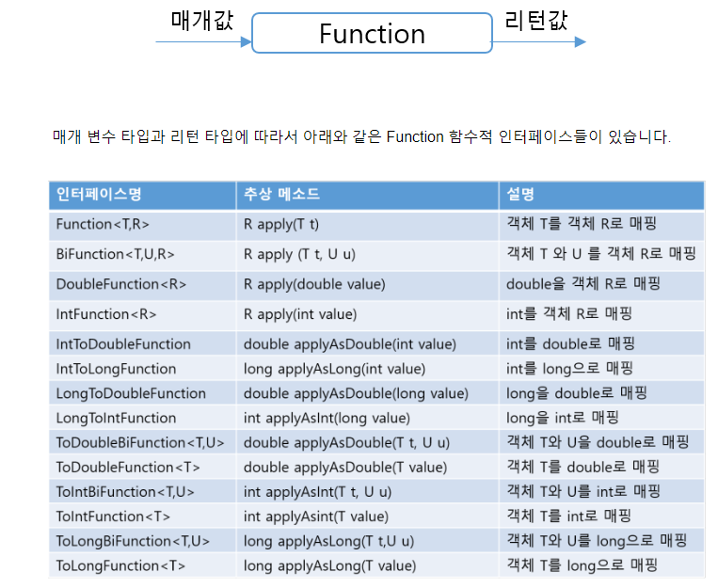Click long applyAsLong(int value) cell
The width and height of the screenshot is (718, 588).
coord(367,368)
